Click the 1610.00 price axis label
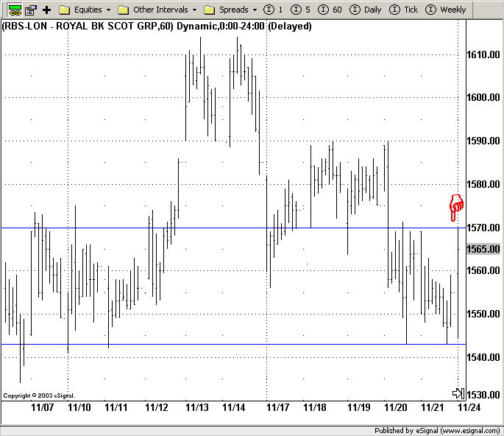Screen dimensions: 504x436 [483, 54]
